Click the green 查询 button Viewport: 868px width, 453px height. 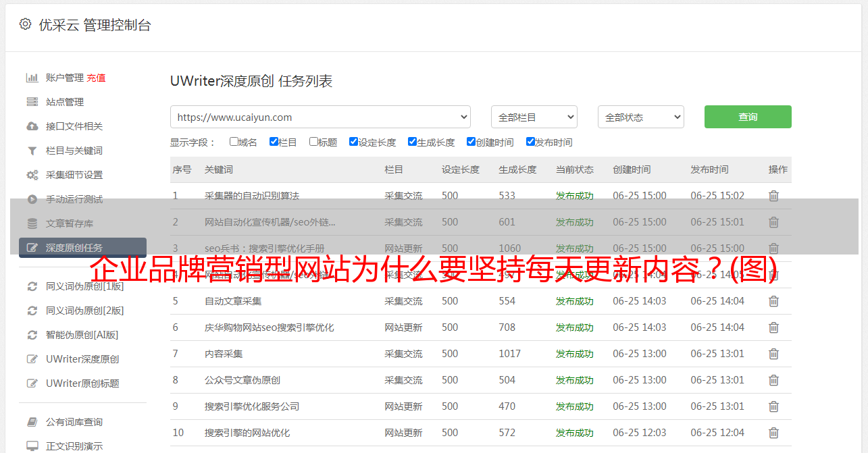(748, 117)
